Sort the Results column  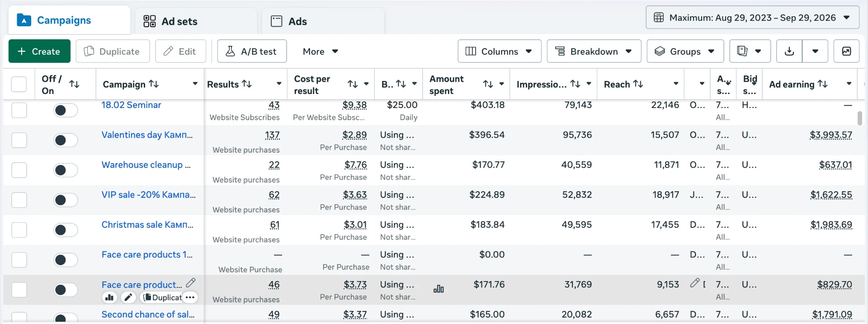tap(247, 84)
